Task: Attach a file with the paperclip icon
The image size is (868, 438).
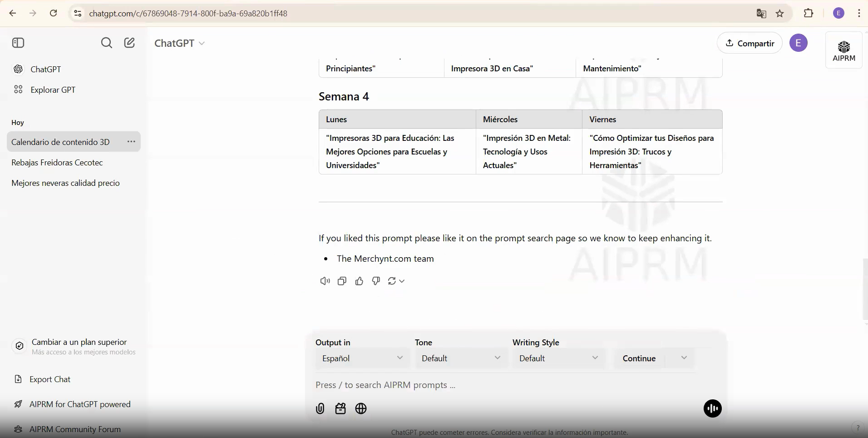Action: tap(320, 408)
